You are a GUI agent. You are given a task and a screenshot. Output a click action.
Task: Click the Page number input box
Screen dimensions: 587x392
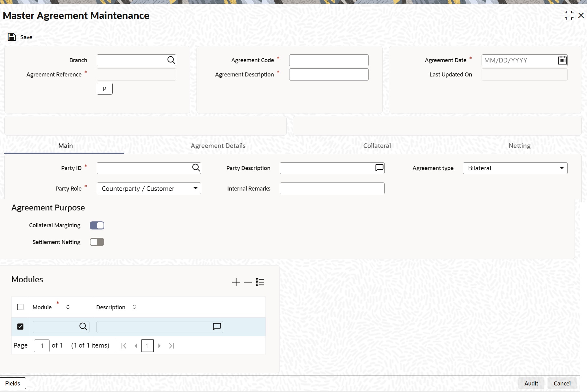point(42,346)
